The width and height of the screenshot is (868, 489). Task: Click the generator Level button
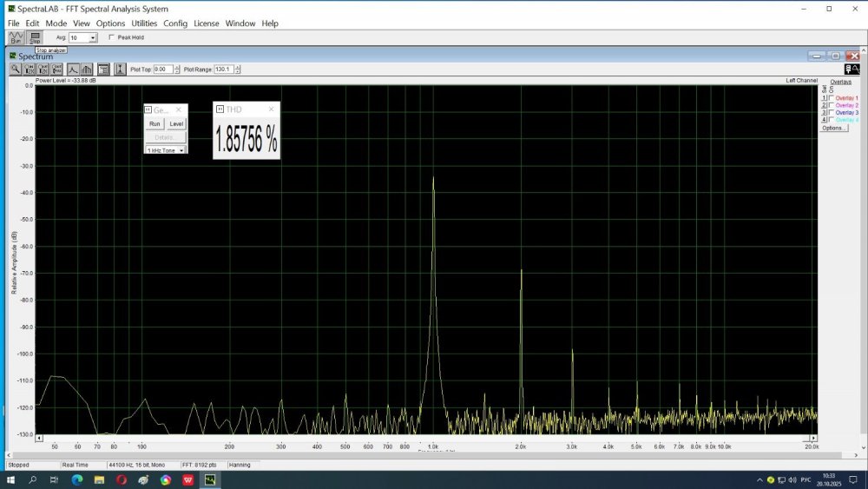[x=176, y=124]
